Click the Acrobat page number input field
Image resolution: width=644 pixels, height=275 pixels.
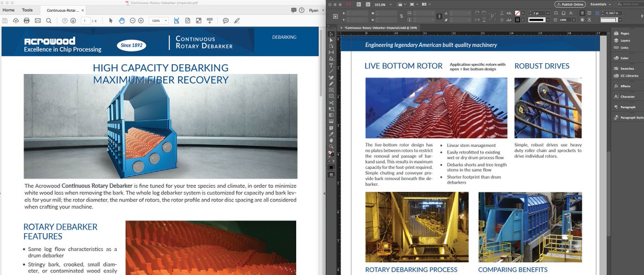[85, 20]
